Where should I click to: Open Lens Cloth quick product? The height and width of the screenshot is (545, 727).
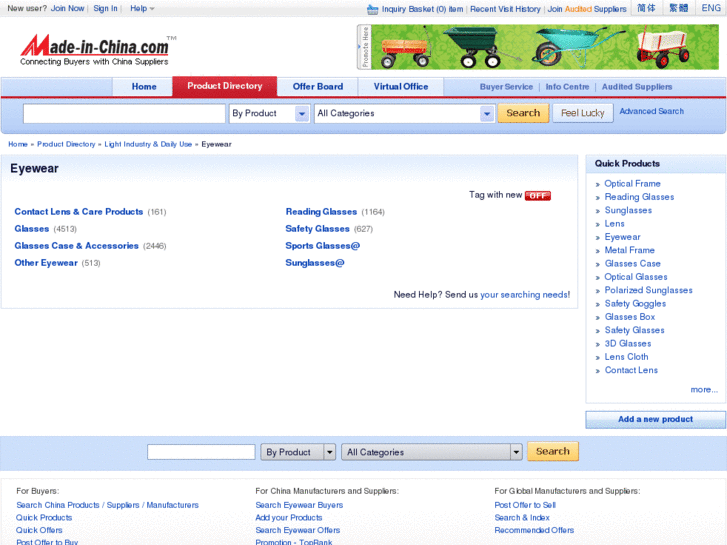(x=626, y=357)
